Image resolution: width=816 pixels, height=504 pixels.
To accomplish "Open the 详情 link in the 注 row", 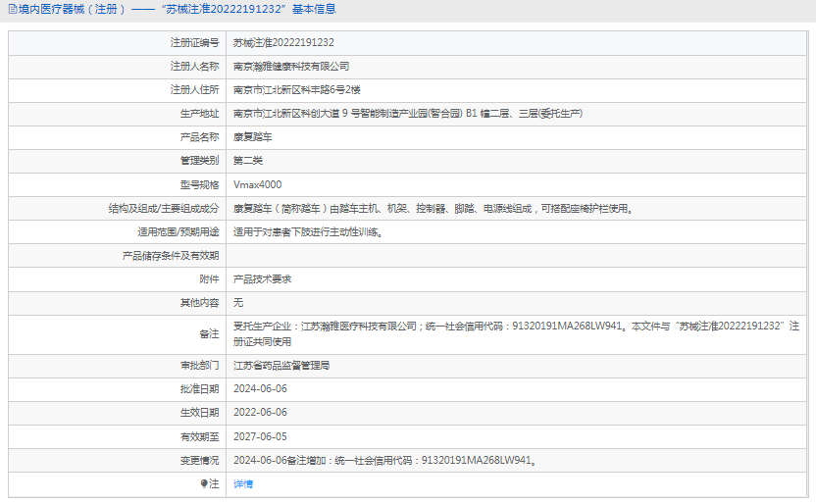I will pyautogui.click(x=243, y=484).
